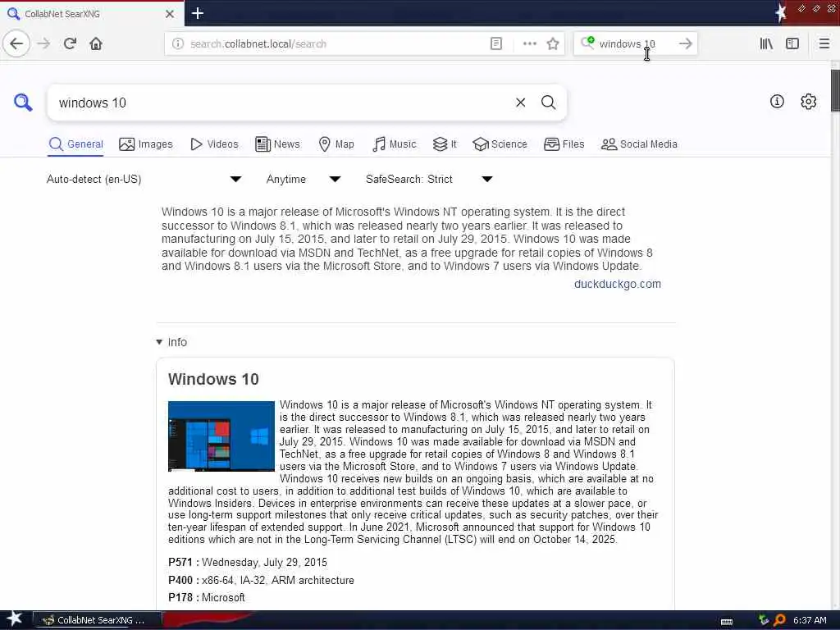Open the browser home page
The width and height of the screenshot is (840, 630).
(96, 43)
